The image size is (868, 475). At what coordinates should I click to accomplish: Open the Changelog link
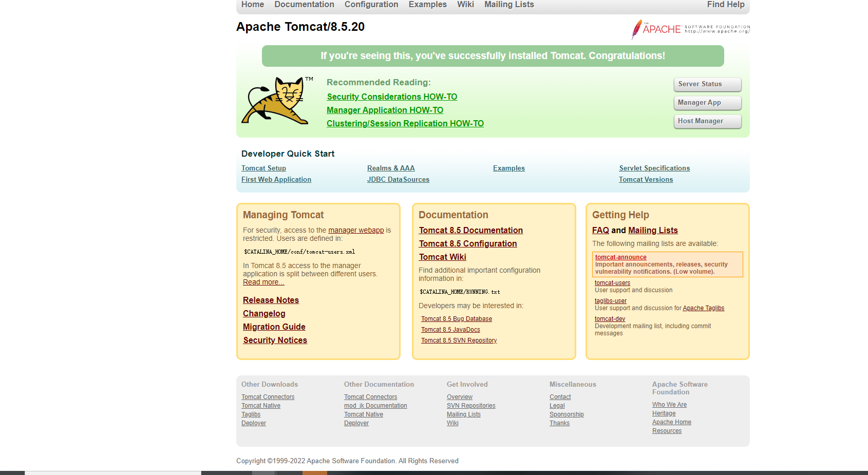click(264, 313)
